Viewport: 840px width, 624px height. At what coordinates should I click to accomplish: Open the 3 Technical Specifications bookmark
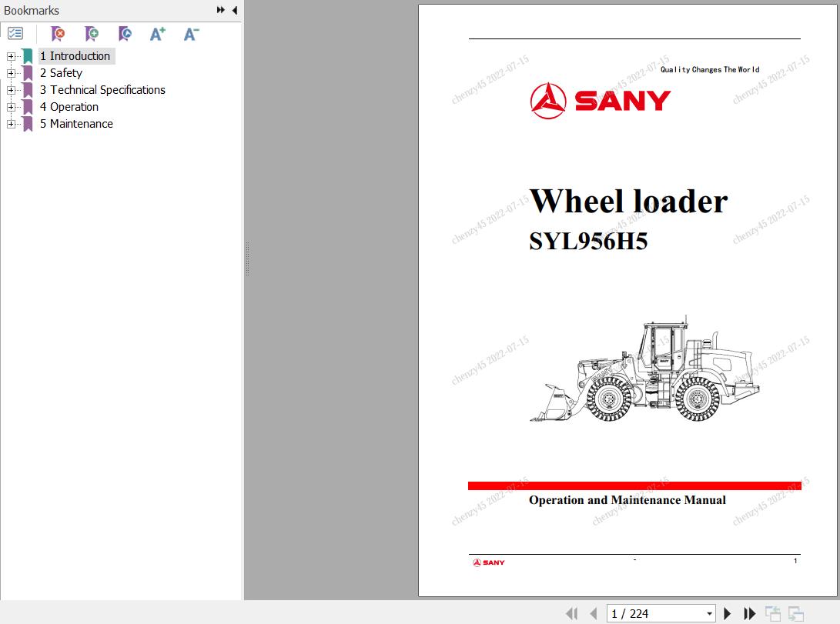tap(102, 90)
